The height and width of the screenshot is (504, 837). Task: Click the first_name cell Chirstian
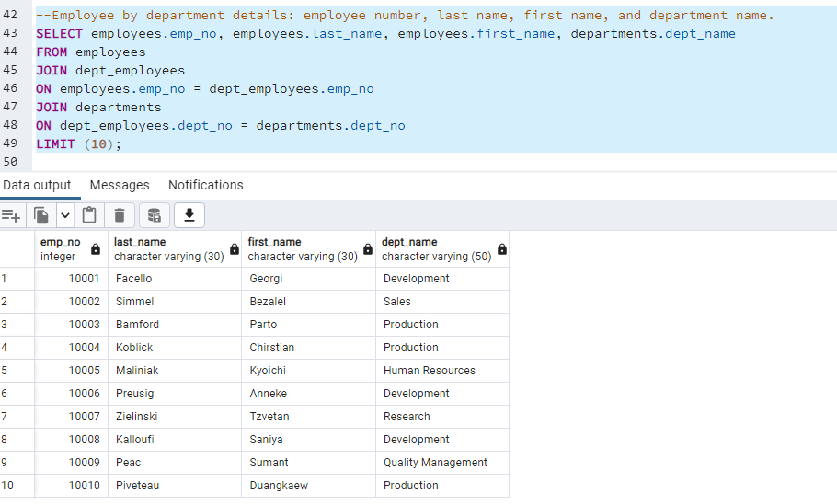click(308, 348)
